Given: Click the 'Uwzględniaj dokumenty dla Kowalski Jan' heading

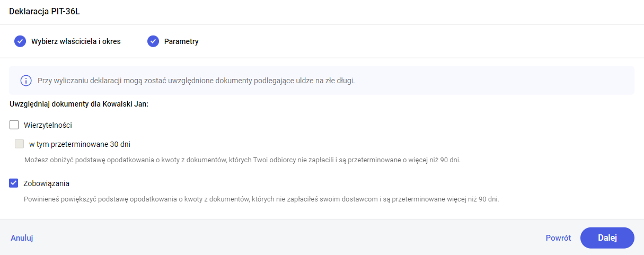Looking at the screenshot, I should [x=79, y=104].
